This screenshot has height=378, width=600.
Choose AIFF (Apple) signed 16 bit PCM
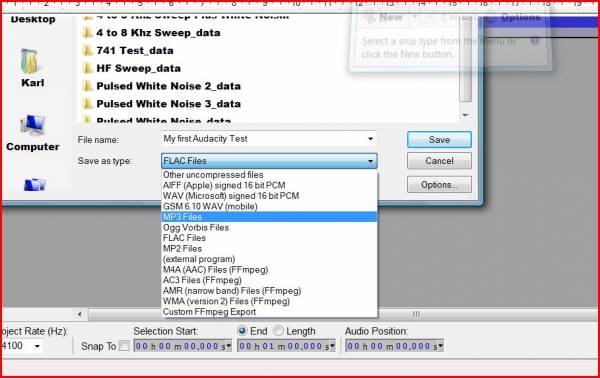click(x=269, y=185)
